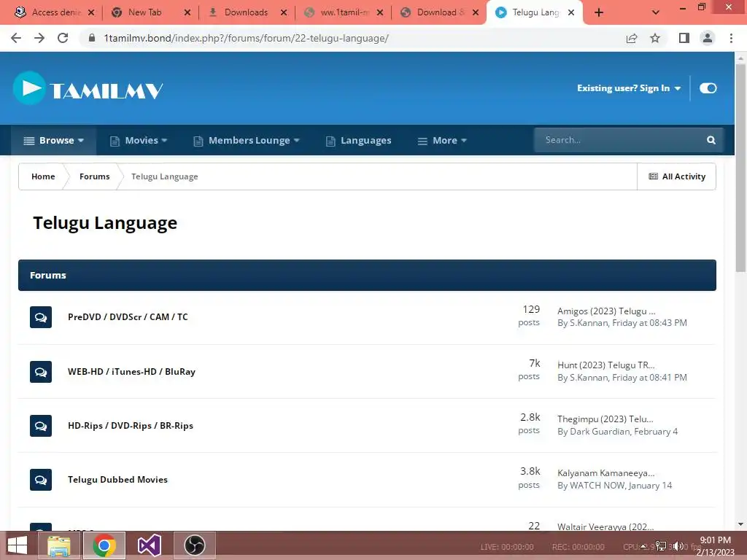Click the browser forward arrow
This screenshot has width=747, height=560.
tap(39, 38)
